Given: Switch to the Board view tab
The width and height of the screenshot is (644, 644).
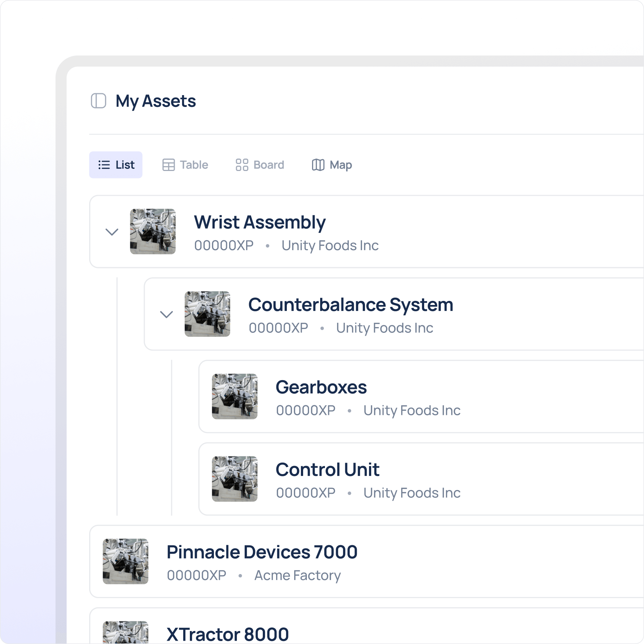Looking at the screenshot, I should 260,165.
